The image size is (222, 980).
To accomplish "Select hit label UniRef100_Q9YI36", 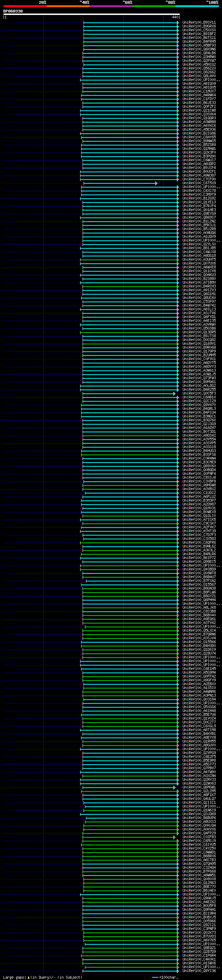I will pos(199,971).
